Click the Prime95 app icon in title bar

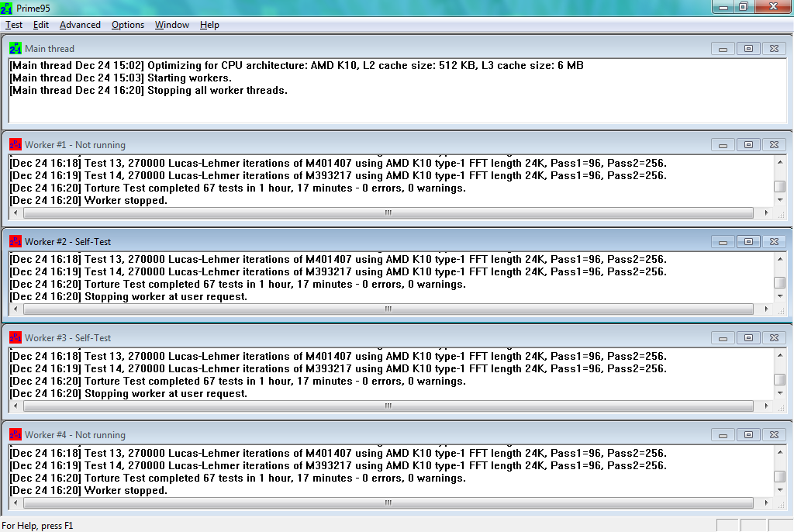(6, 8)
